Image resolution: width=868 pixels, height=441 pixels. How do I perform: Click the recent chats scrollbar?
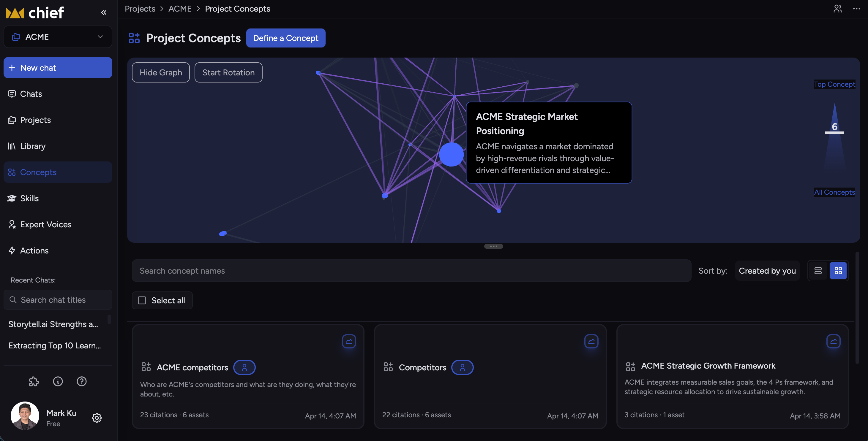click(109, 319)
